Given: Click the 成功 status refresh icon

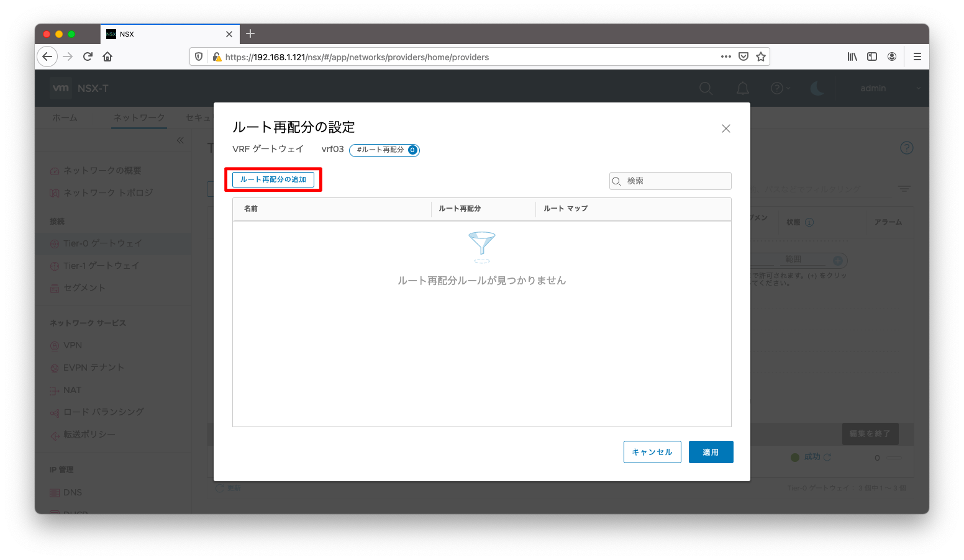Looking at the screenshot, I should point(827,457).
